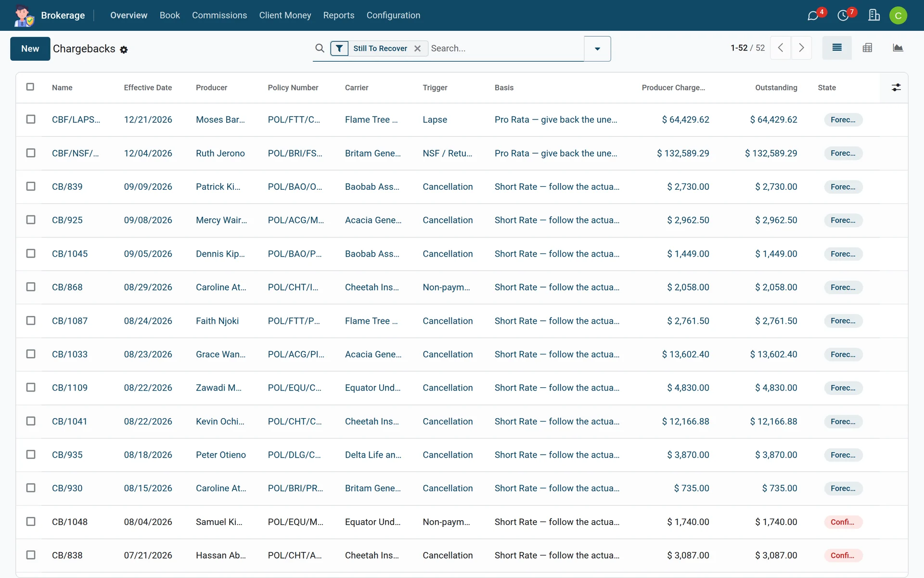Toggle the select all rows checkbox
This screenshot has height=578, width=924.
coord(30,87)
